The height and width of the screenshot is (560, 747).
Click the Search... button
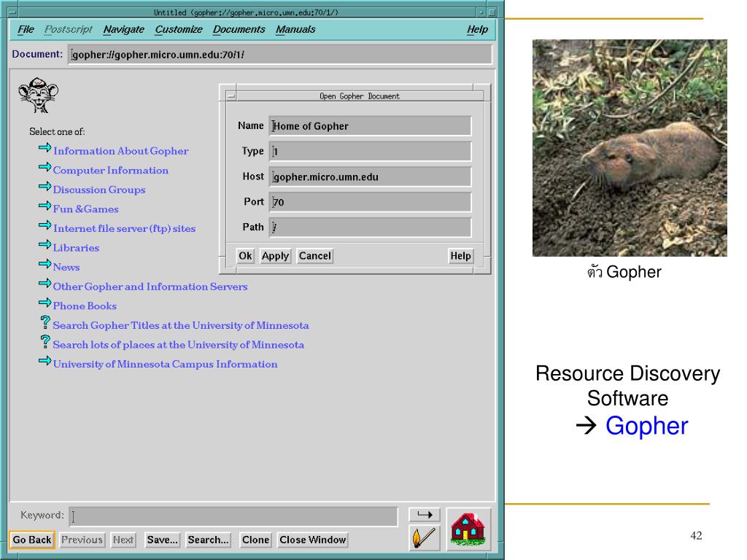pos(208,540)
